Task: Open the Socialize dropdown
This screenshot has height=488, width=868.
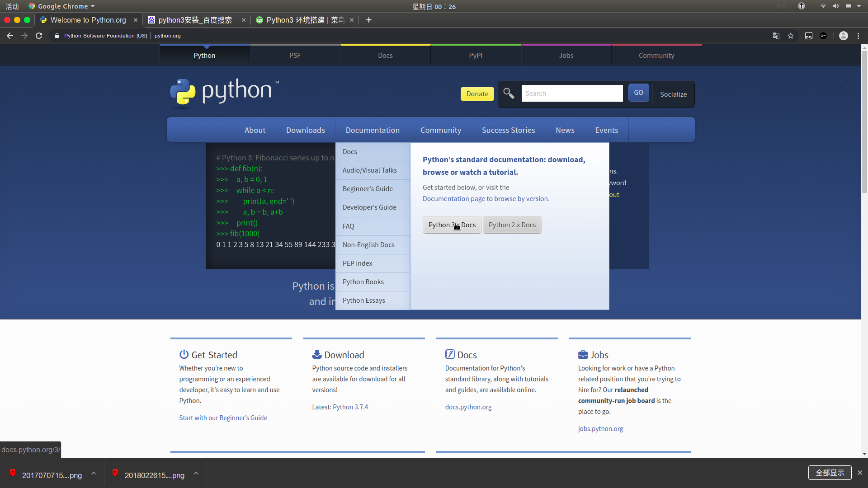Action: [x=673, y=94]
